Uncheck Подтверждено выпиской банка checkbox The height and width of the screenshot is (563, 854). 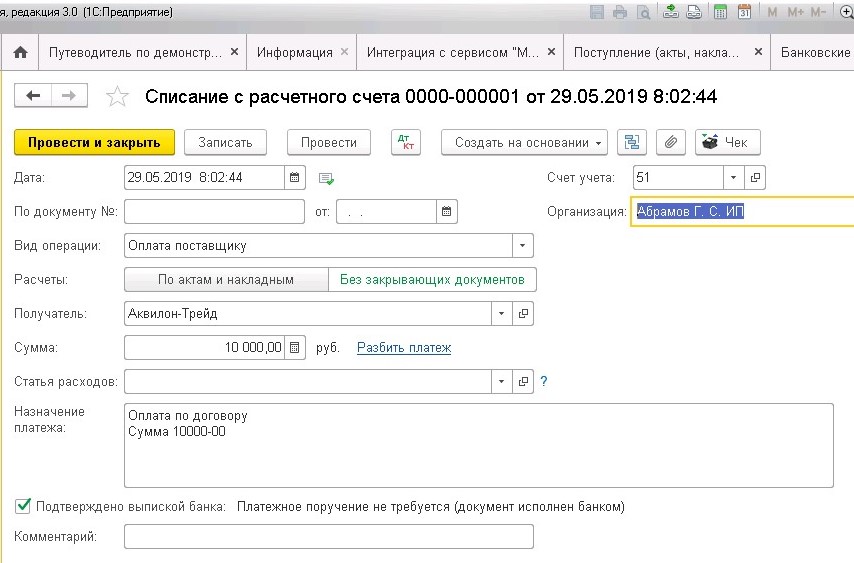click(x=23, y=506)
